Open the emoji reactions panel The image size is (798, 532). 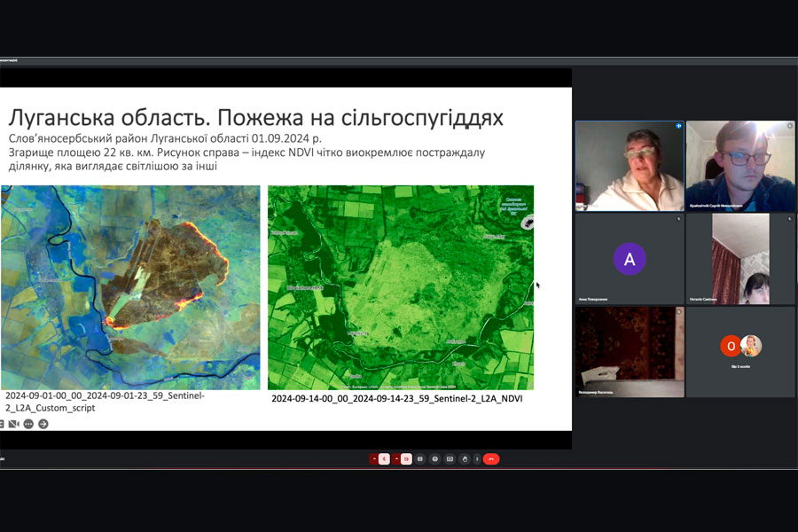[435, 459]
